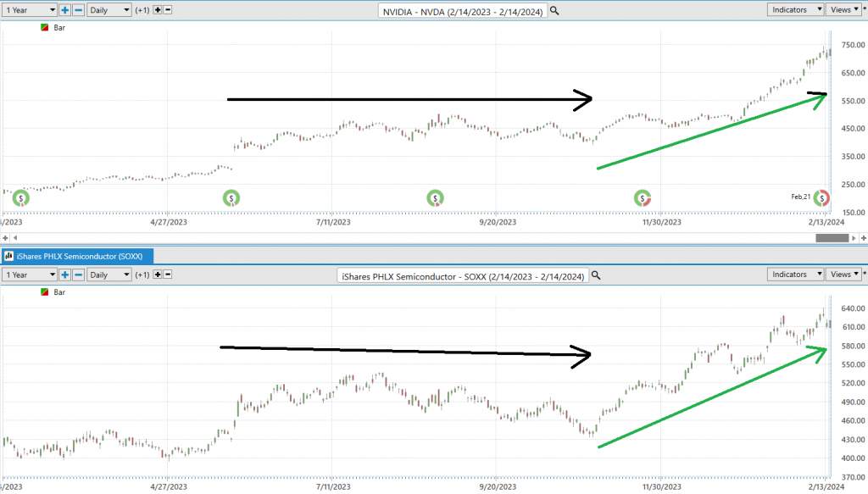Click black minus beside (+1) on SOXX chart
Image resolution: width=868 pixels, height=494 pixels.
(x=168, y=275)
